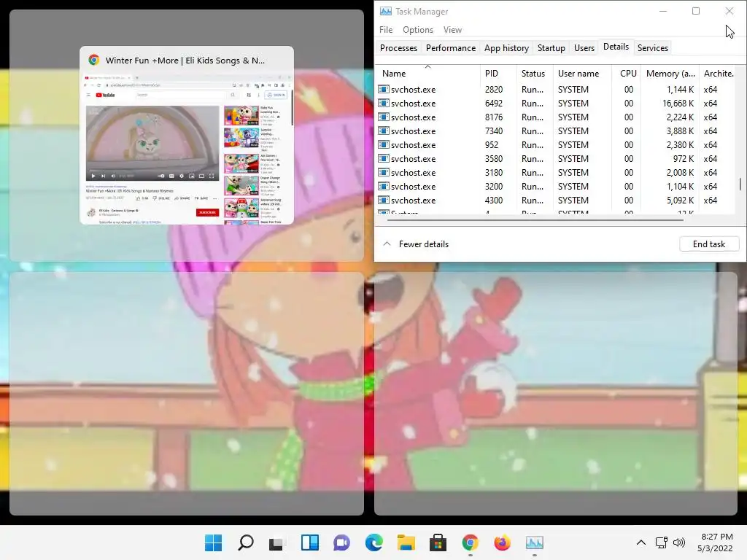Viewport: 747px width, 560px height.
Task: Open File Explorer from taskbar
Action: pyautogui.click(x=406, y=542)
